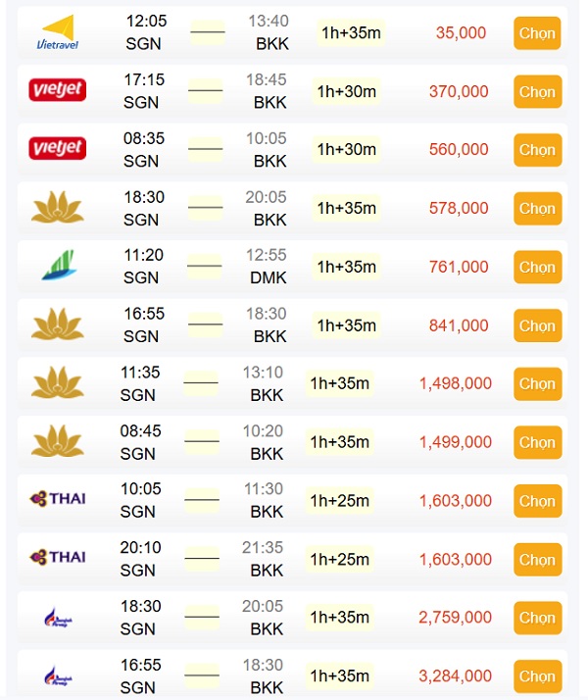Choose the 35,000 Vietravel flight with Chọn

tap(537, 33)
